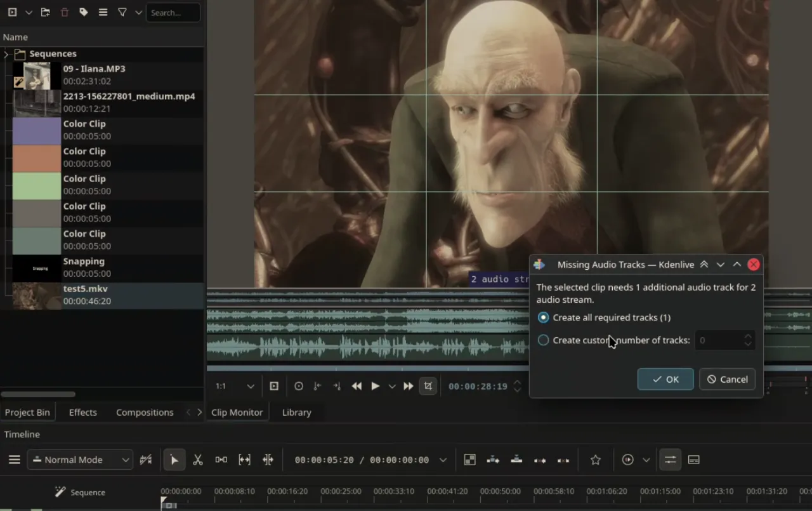Click the extract timeline zone icon
812x511 pixels.
[540, 460]
